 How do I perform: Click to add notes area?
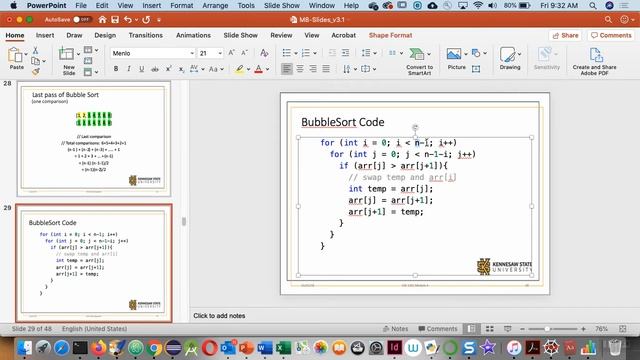pos(219,316)
